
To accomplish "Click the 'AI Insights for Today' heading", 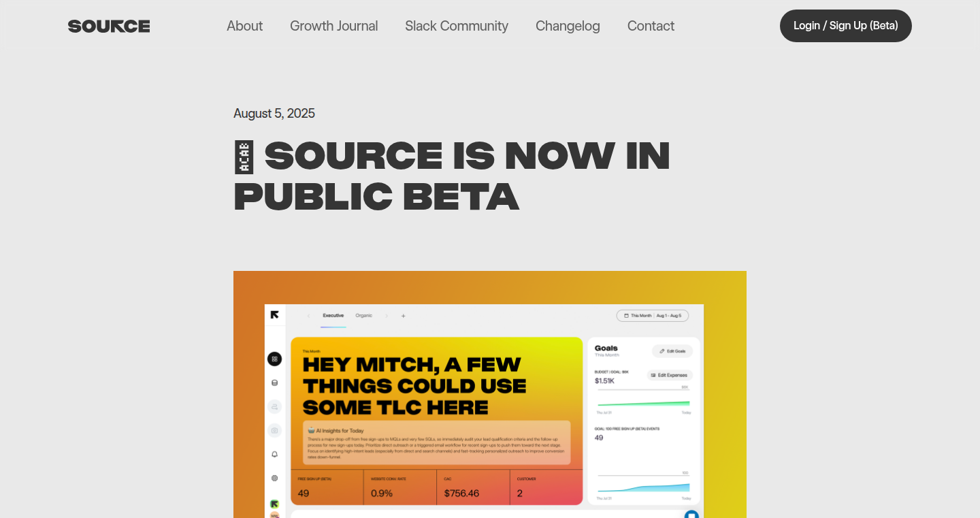I will point(339,430).
